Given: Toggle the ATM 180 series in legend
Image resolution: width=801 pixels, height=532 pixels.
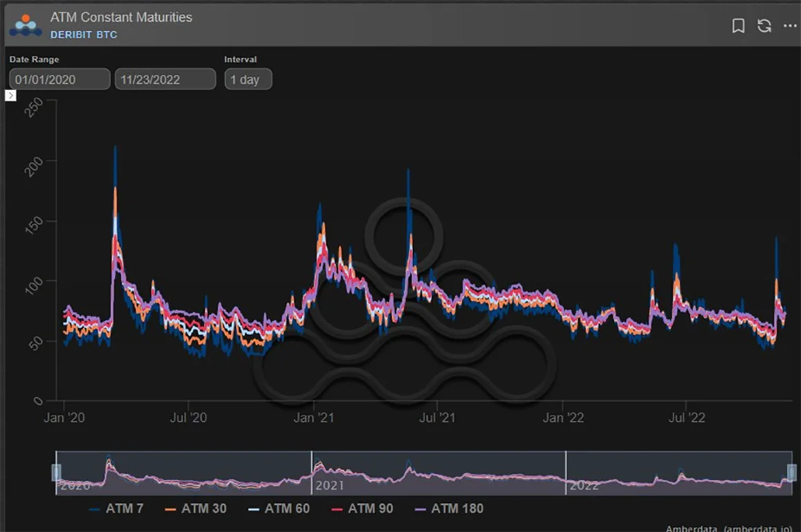Looking at the screenshot, I should (450, 508).
